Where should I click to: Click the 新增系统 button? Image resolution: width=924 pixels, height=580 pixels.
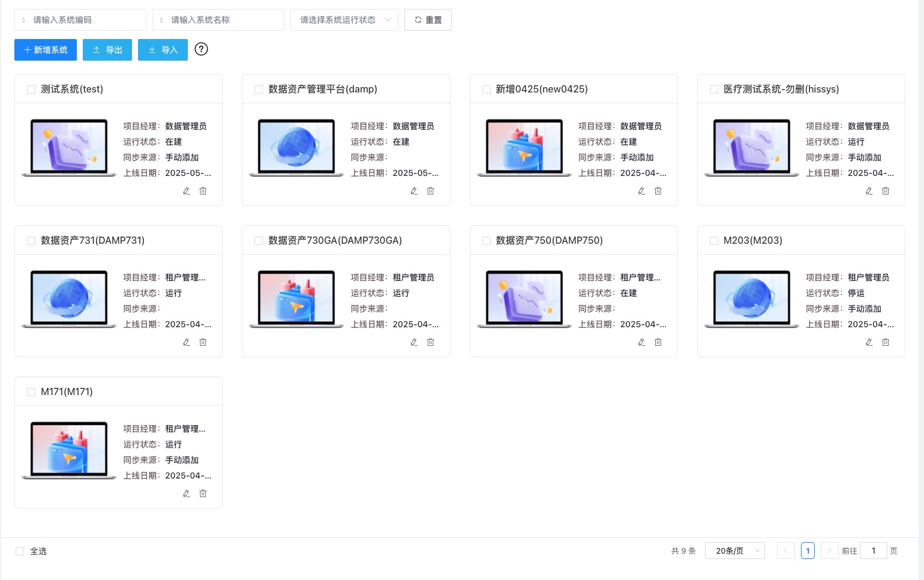pos(46,50)
